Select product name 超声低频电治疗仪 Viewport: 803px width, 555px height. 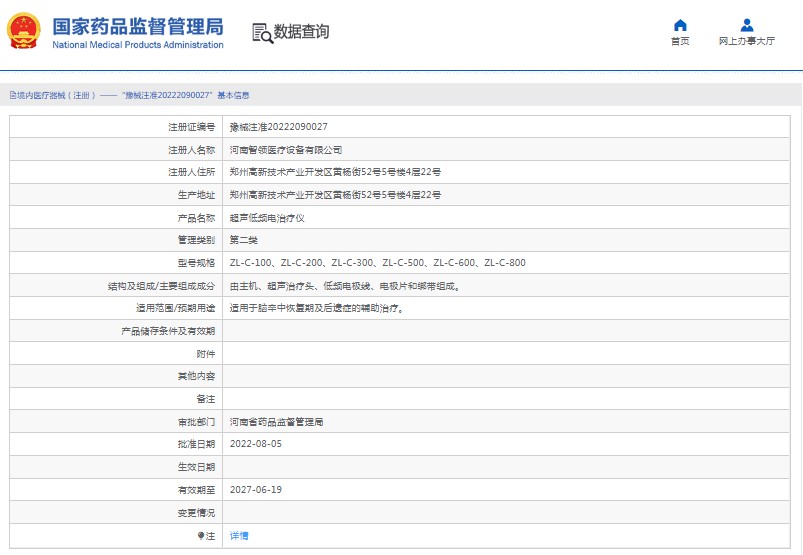(267, 218)
